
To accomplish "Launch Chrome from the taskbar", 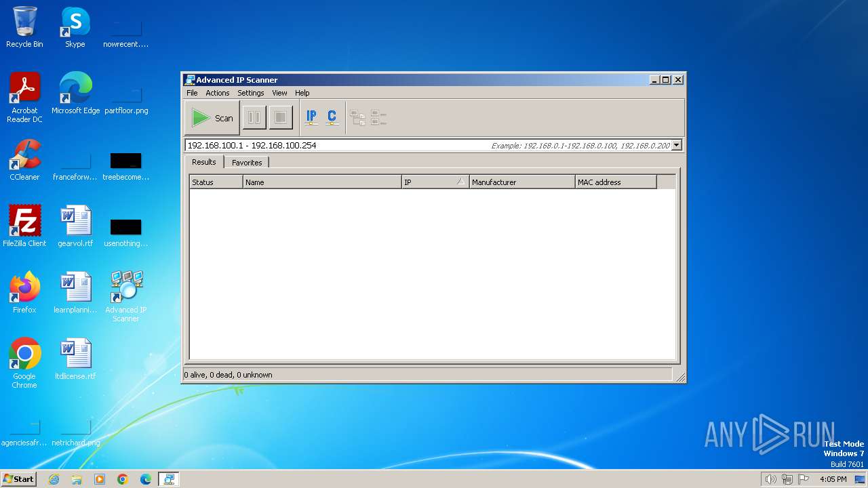I will (123, 479).
